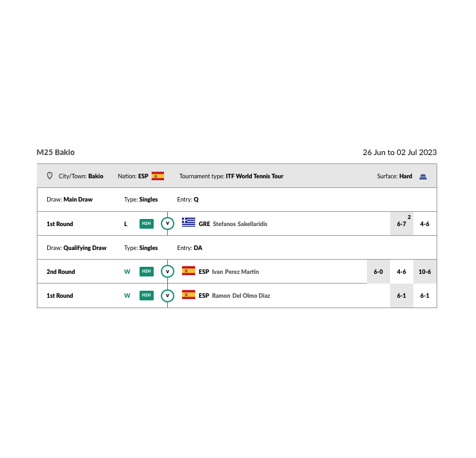Click the Spain flag for Ivan Perez Martin
The width and height of the screenshot is (476, 458).
click(189, 271)
